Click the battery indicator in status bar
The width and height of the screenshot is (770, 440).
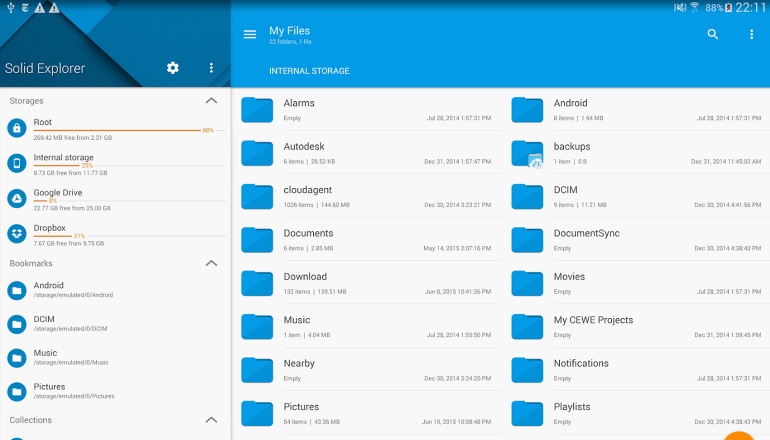[x=729, y=7]
